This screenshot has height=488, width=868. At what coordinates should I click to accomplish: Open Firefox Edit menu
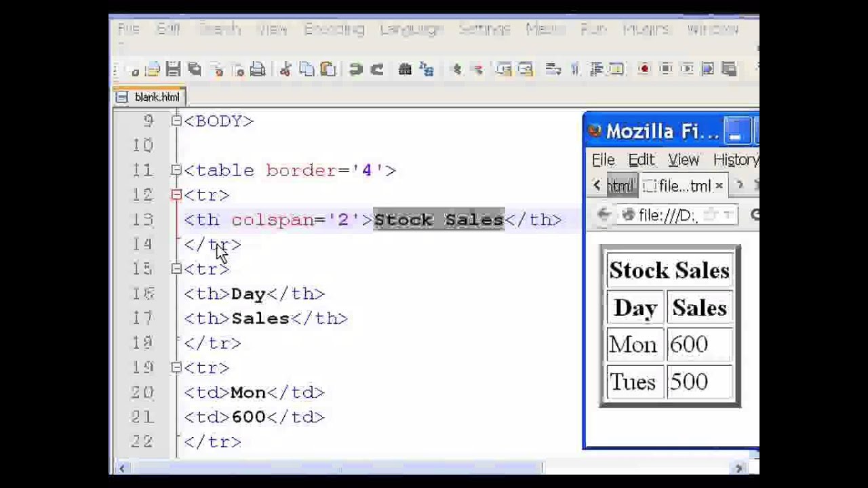coord(641,160)
